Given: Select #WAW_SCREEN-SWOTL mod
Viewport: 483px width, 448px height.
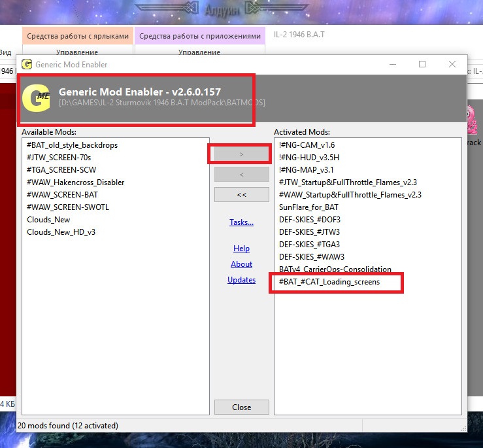Looking at the screenshot, I should point(68,207).
